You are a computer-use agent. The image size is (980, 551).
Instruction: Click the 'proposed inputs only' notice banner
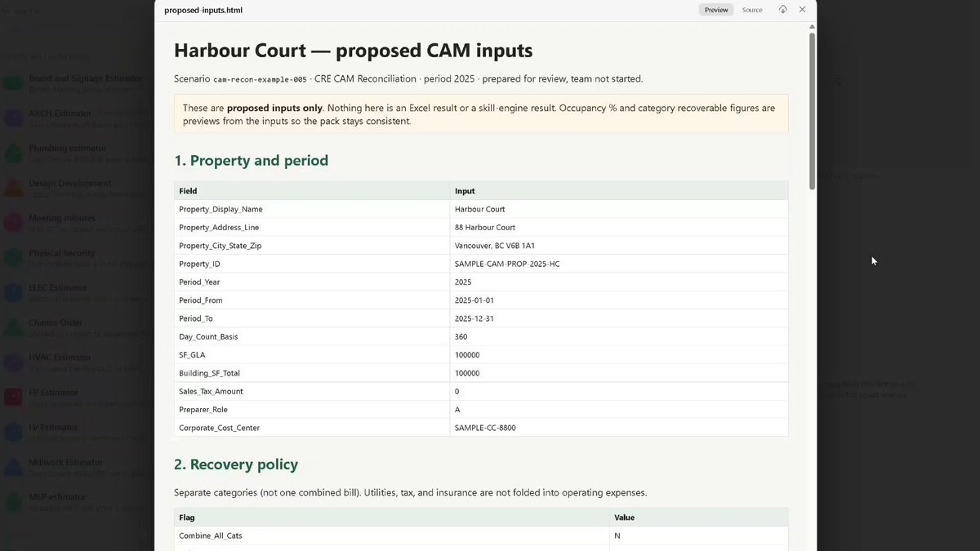(481, 114)
